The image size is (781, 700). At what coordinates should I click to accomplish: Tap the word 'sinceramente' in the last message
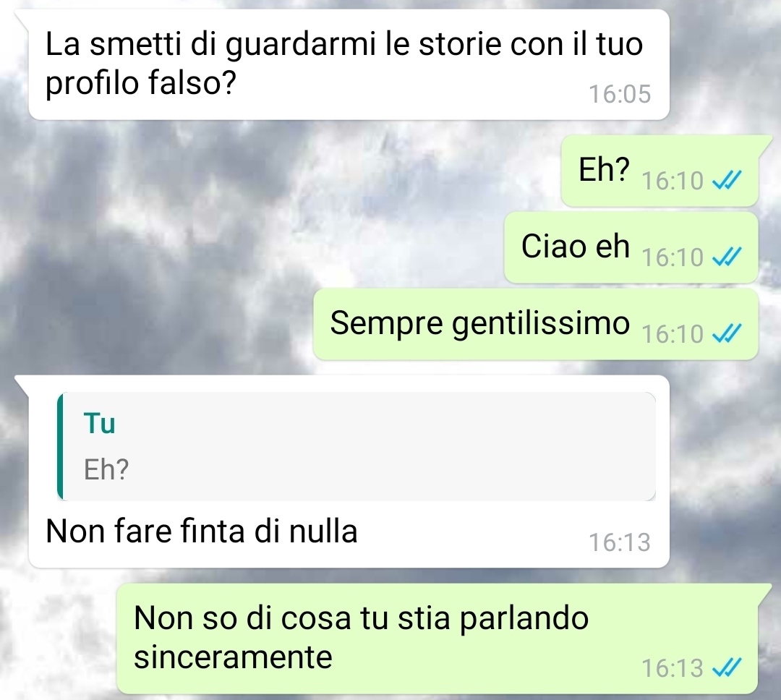tap(233, 657)
